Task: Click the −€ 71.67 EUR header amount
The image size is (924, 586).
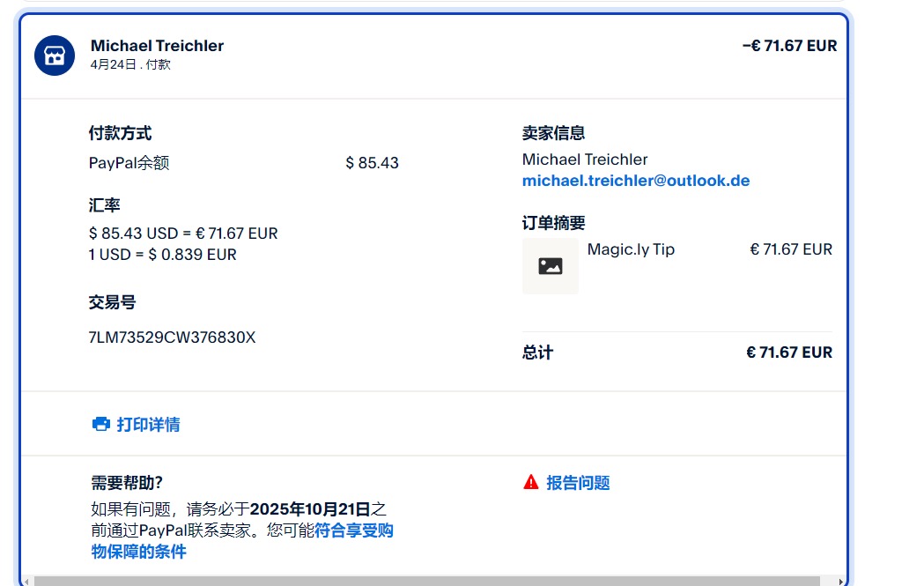Action: tap(789, 46)
